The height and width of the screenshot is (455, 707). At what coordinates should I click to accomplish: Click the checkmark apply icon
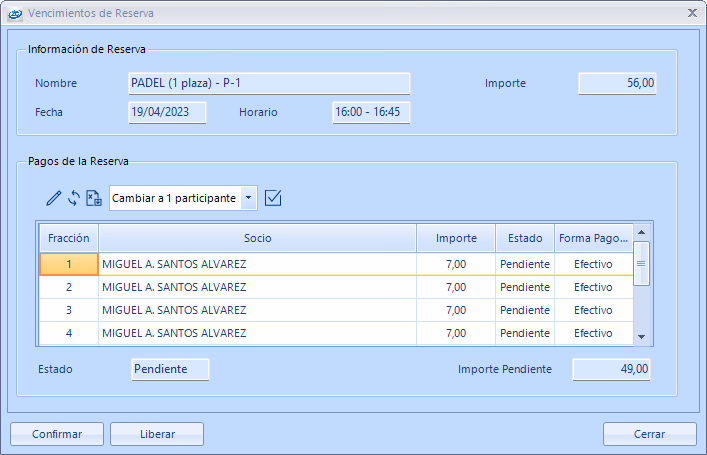tap(273, 198)
